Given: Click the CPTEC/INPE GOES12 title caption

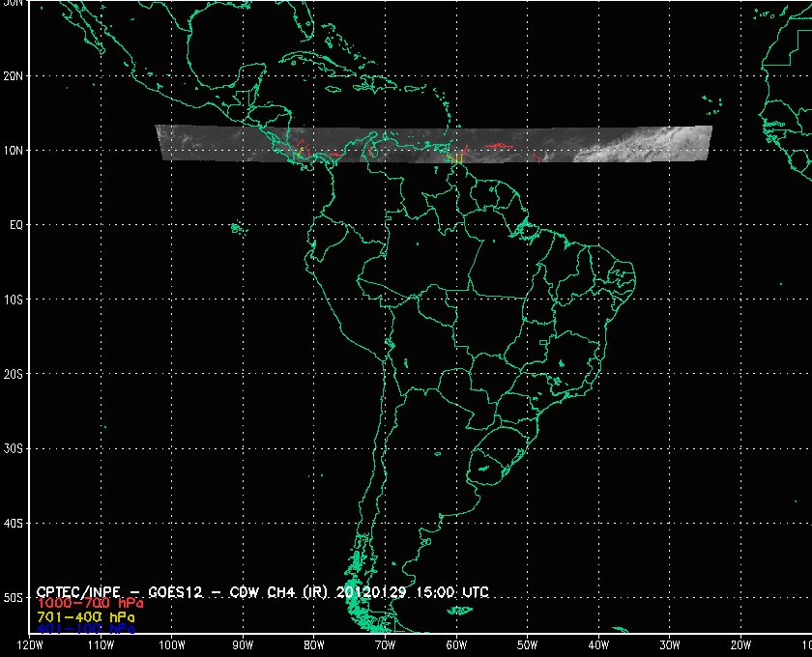Looking at the screenshot, I should (263, 592).
